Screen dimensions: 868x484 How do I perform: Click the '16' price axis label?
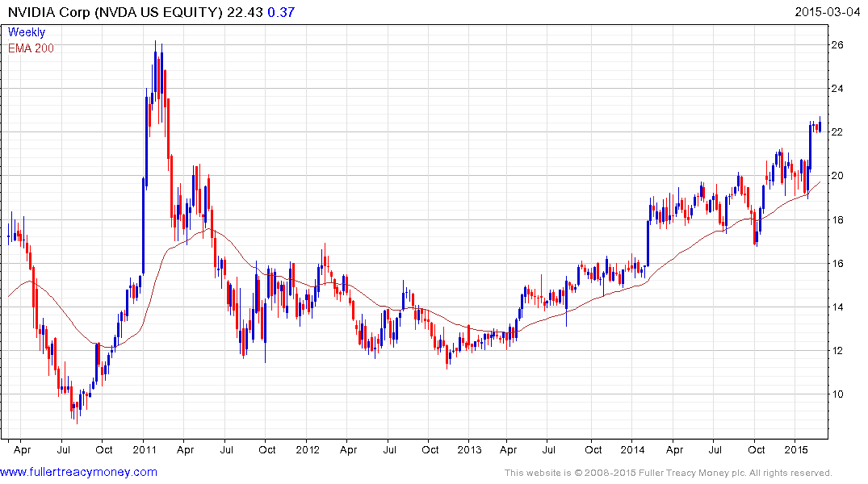point(837,263)
